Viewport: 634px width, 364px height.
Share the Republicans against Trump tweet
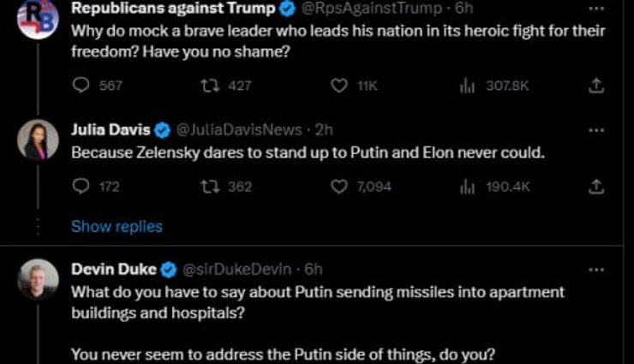(x=597, y=85)
